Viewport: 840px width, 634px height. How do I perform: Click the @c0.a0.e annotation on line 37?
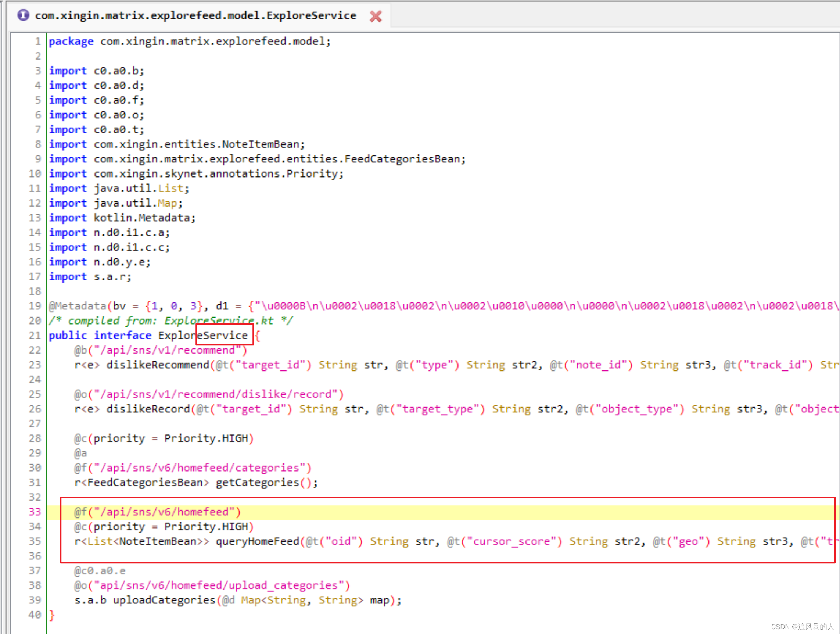click(x=100, y=571)
